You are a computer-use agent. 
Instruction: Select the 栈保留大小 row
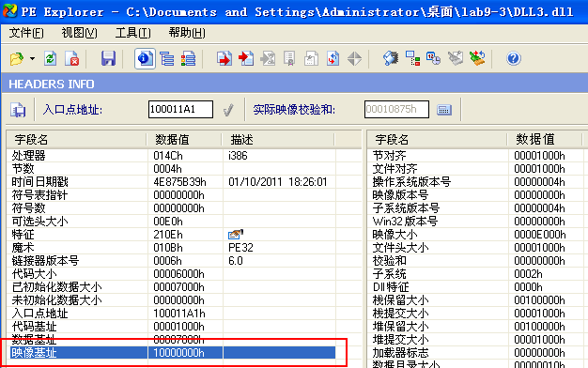click(477, 300)
